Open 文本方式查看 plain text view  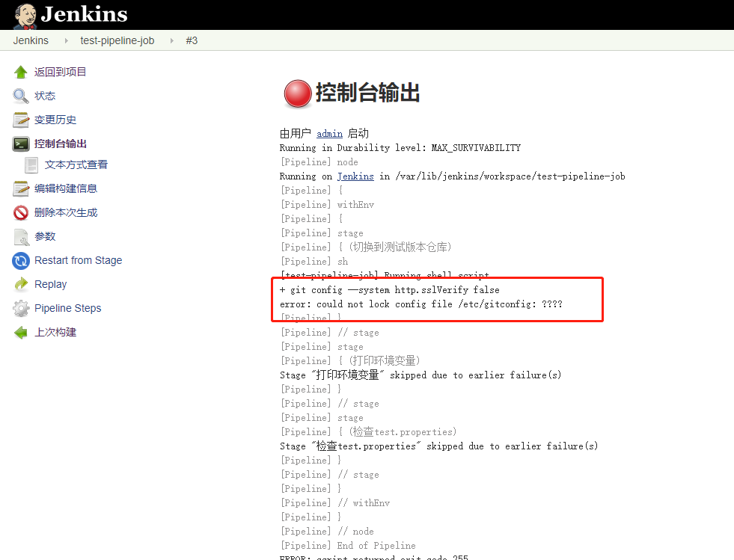point(76,164)
